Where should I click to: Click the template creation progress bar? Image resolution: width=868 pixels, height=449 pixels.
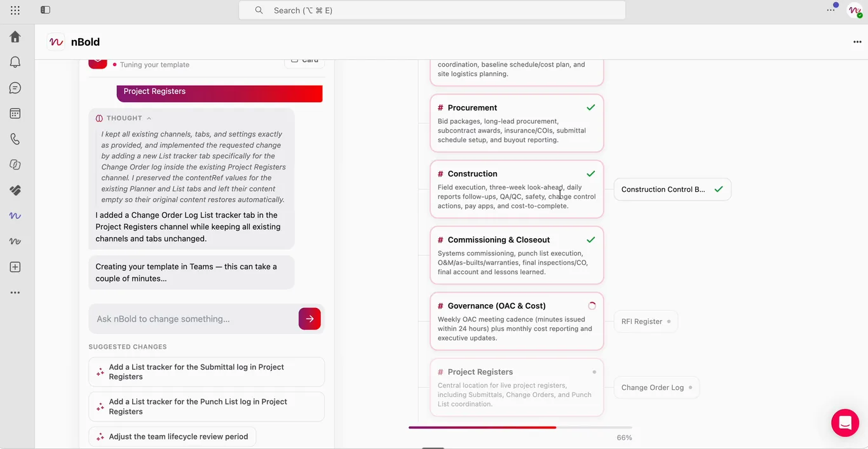(520, 427)
